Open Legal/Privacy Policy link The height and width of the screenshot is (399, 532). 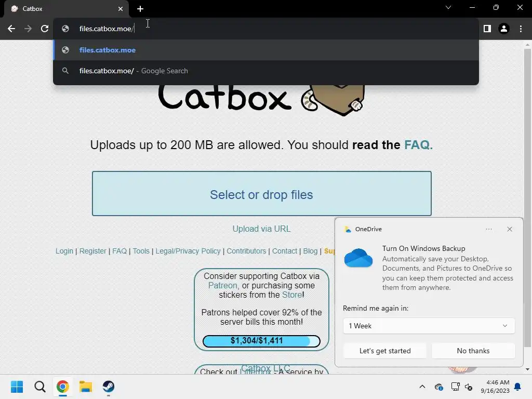(188, 251)
